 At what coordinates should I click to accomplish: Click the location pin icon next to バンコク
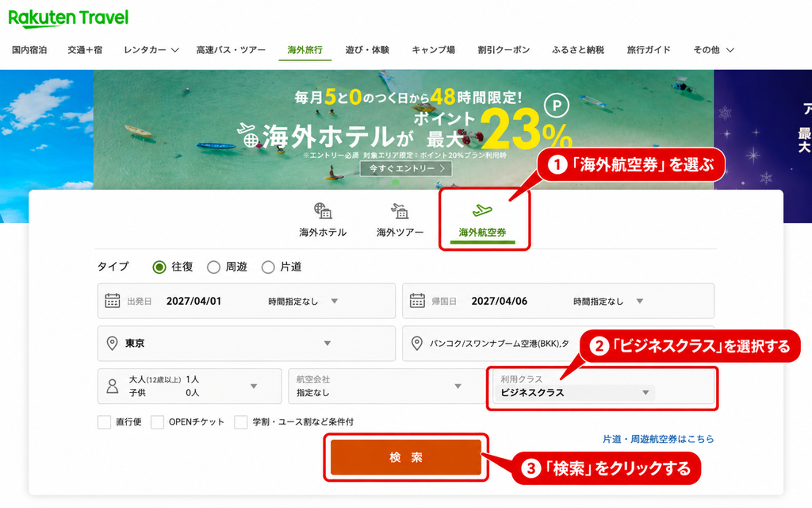point(417,343)
